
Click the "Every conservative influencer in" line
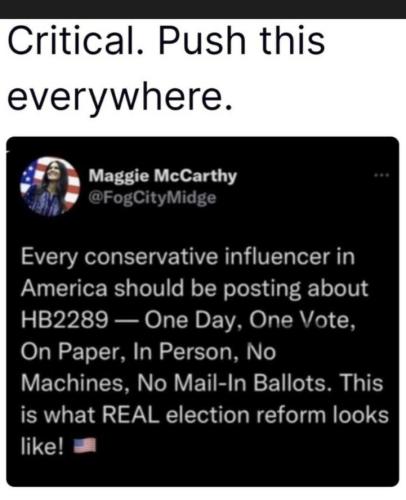tap(188, 257)
